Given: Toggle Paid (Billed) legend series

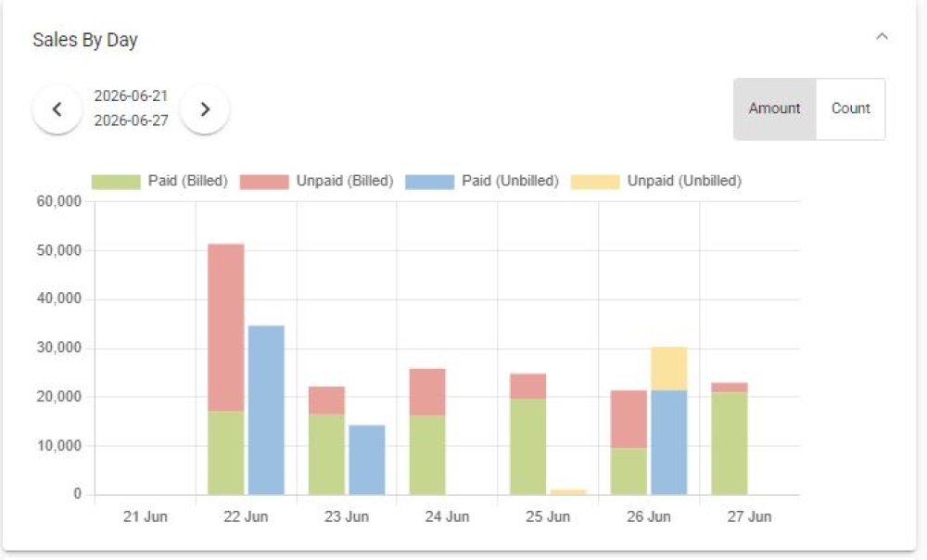Looking at the screenshot, I should (x=159, y=181).
